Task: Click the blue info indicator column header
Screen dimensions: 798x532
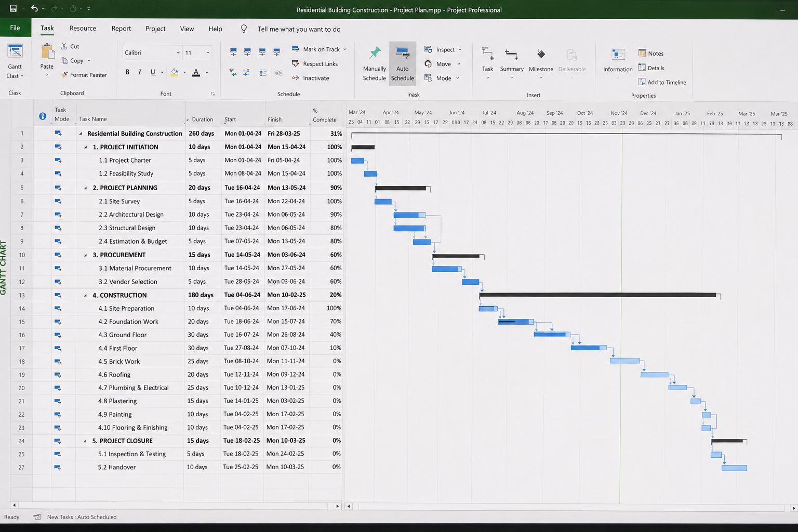Action: pos(43,116)
